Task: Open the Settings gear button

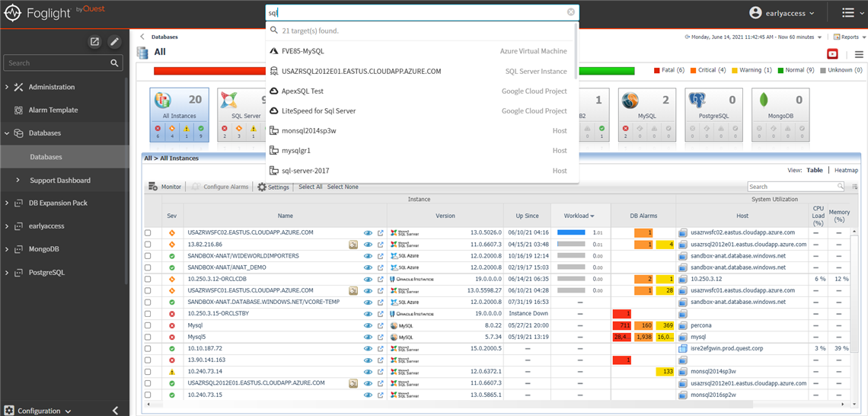Action: (x=273, y=187)
